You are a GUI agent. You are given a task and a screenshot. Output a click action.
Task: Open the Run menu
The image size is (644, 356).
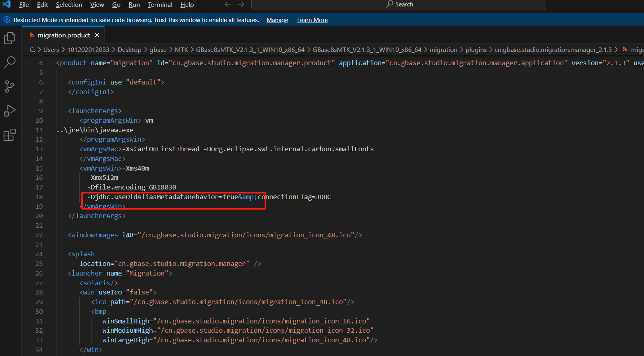(x=134, y=4)
